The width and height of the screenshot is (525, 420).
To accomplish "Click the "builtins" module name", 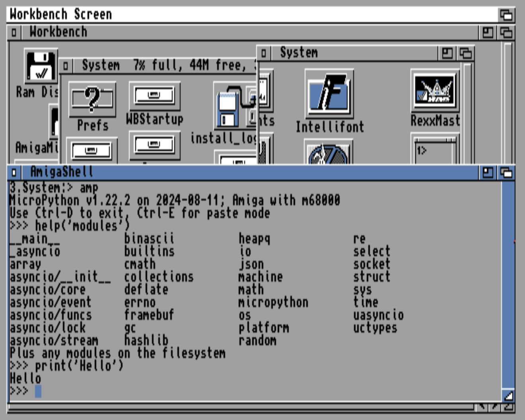I will pyautogui.click(x=150, y=251).
